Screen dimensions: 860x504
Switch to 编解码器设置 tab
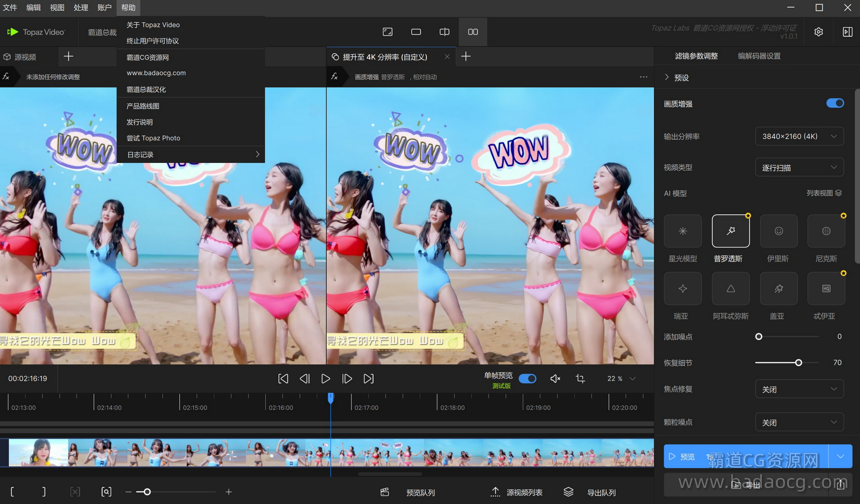tap(759, 56)
